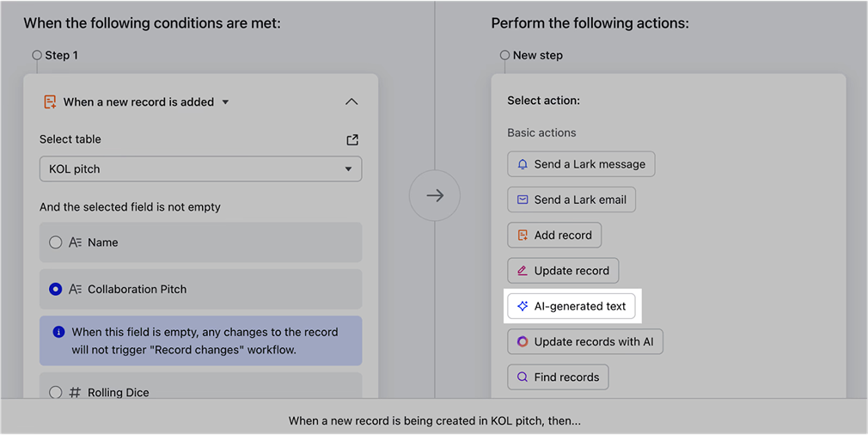Click the arrow circle between conditions and actions
868x435 pixels.
point(435,195)
